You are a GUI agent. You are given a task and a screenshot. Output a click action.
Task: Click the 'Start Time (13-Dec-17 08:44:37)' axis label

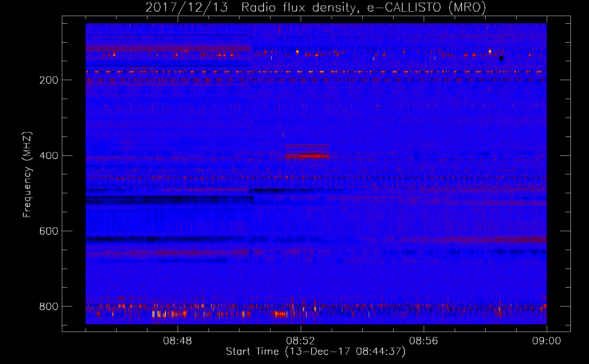coord(316,352)
